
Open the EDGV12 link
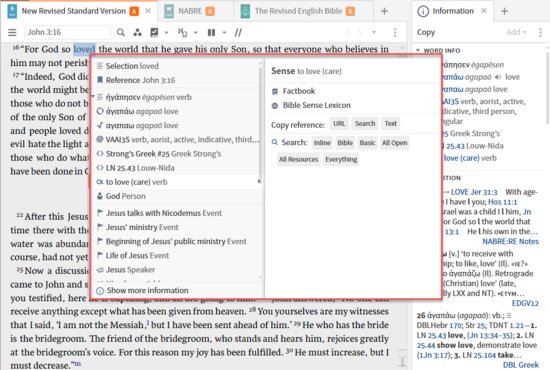[525, 303]
